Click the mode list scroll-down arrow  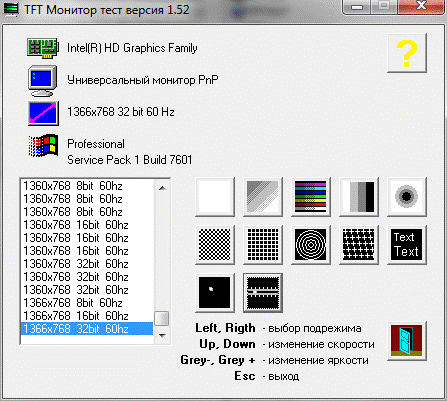162,335
